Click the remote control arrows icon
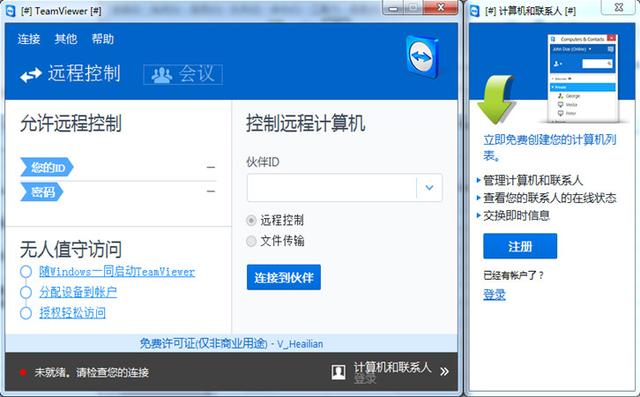Viewport: 640px width, 397px height. [x=31, y=75]
